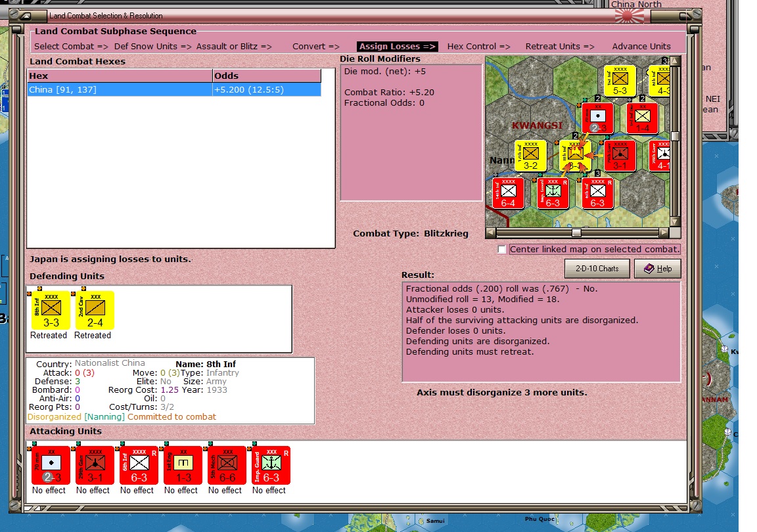
Task: Click the mini map horizontal scrollbar thumb
Action: point(576,233)
